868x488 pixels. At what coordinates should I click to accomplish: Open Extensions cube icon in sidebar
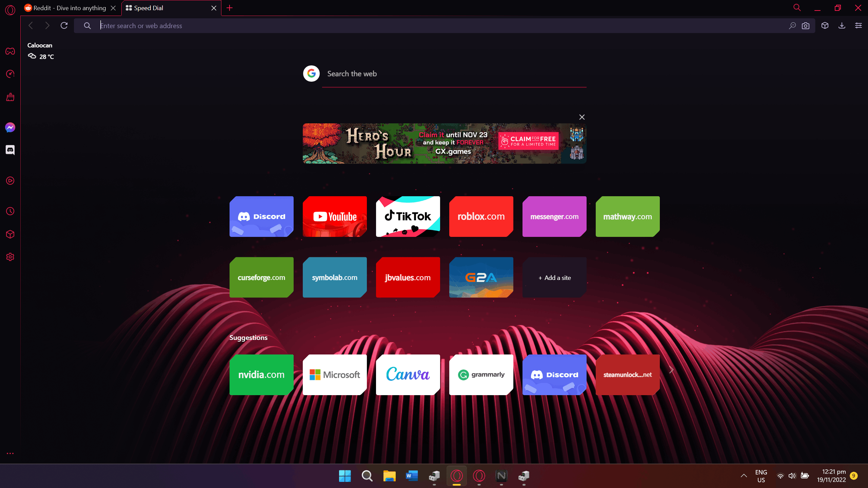(10, 234)
